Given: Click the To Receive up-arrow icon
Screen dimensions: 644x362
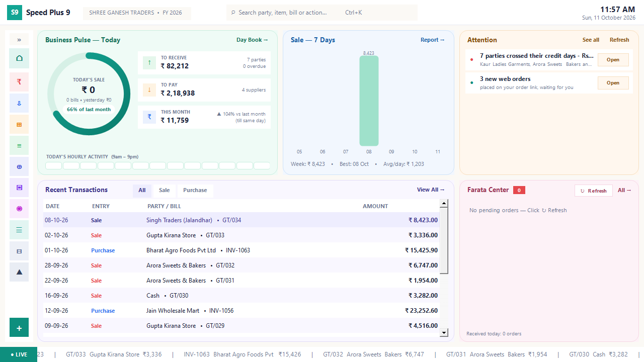Looking at the screenshot, I should [149, 63].
